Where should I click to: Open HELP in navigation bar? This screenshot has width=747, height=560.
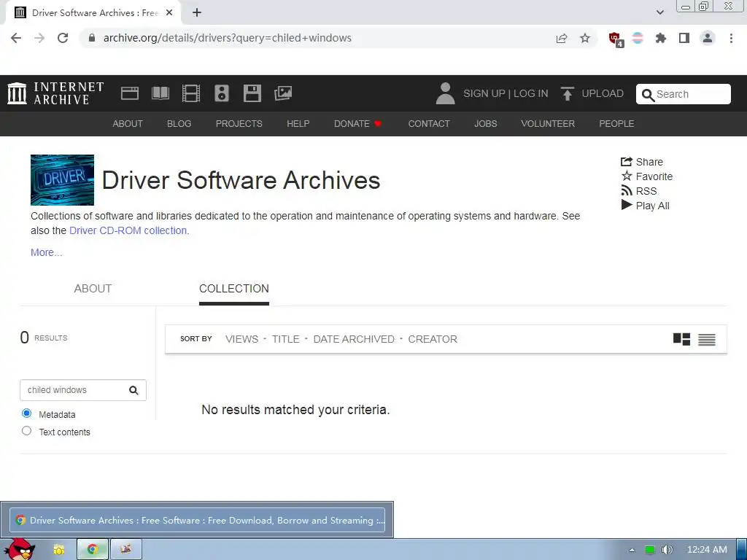(x=298, y=124)
